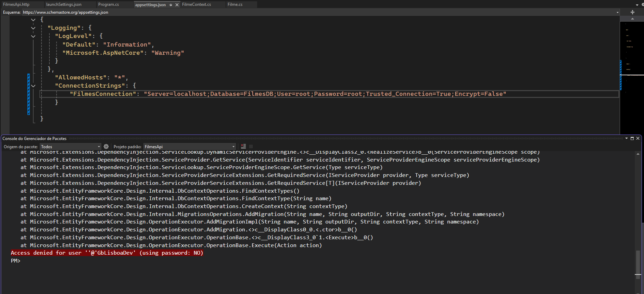Click the FindContextTypes() stack trace line

coord(160,191)
